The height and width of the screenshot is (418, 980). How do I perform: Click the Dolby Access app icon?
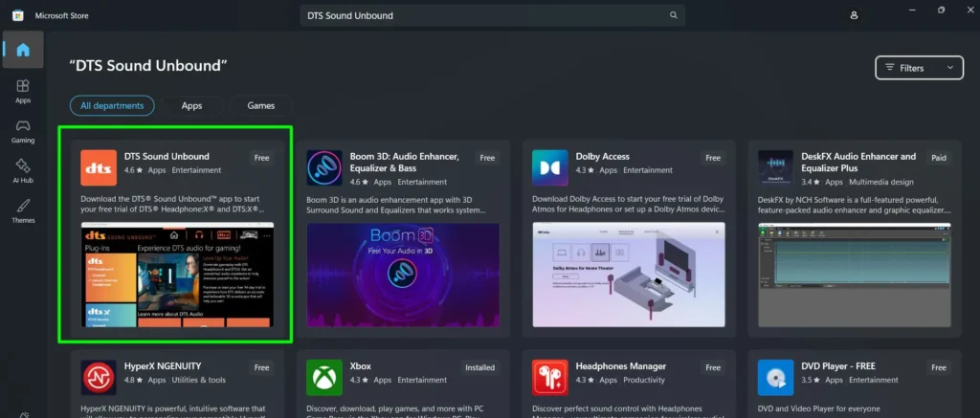[550, 167]
